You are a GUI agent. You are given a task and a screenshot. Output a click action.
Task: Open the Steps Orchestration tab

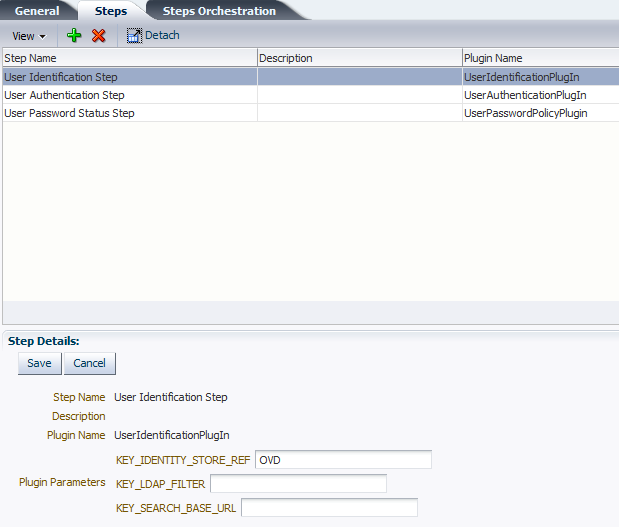pos(219,11)
